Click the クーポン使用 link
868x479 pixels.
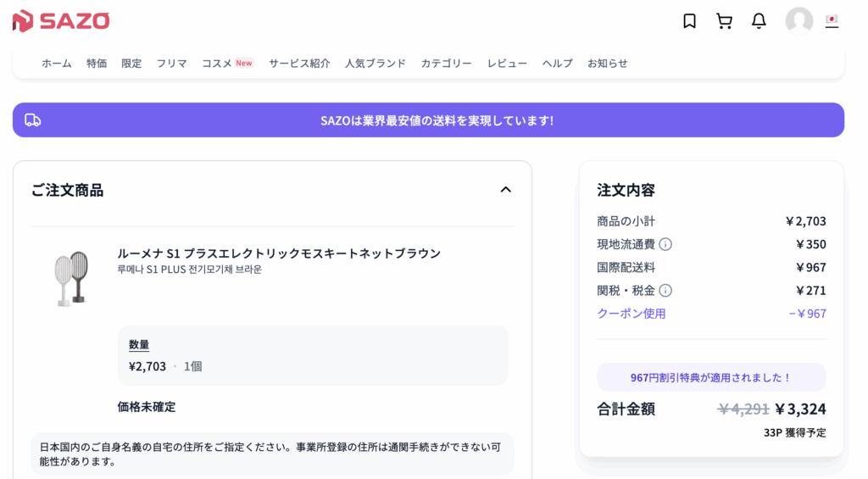point(632,314)
